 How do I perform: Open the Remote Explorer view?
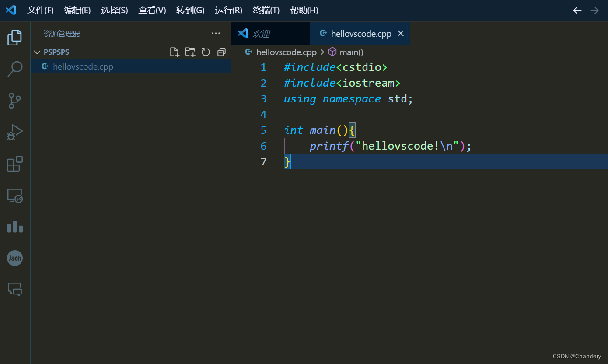[x=15, y=195]
